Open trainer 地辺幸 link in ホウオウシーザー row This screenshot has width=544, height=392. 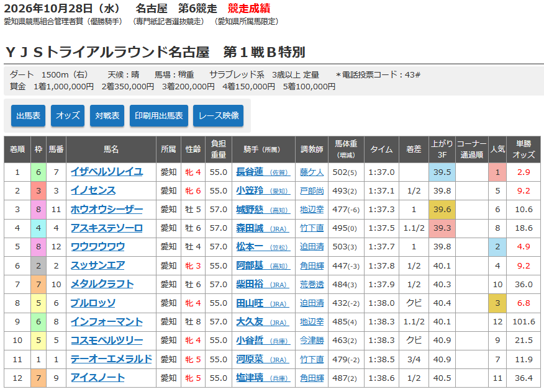coord(312,210)
